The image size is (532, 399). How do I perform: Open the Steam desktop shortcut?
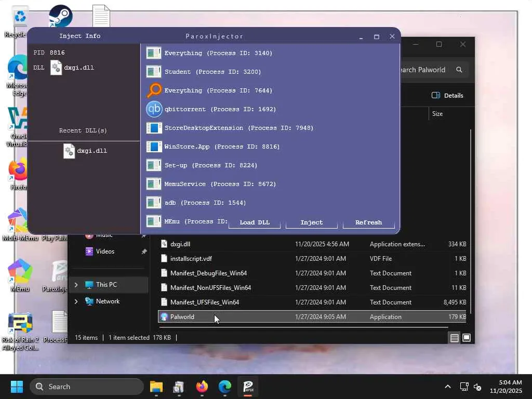tap(60, 16)
